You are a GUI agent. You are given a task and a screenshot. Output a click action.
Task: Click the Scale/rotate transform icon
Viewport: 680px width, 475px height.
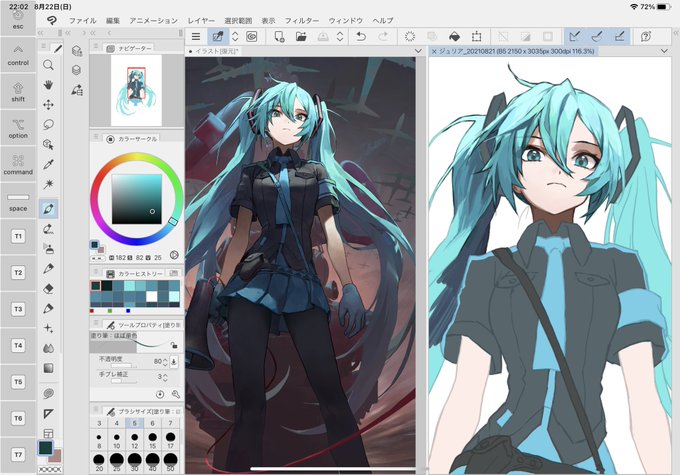(x=477, y=37)
